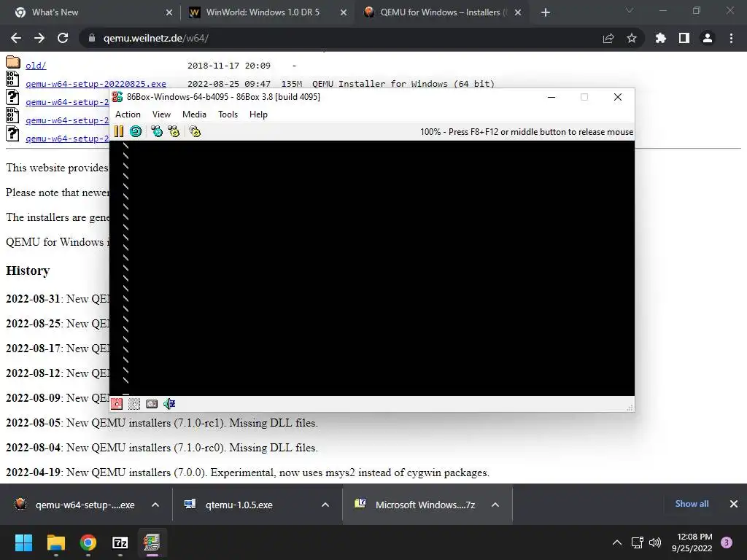Screen dimensions: 747x560
Task: Click the 86Box window title bar icon
Action: point(117,97)
